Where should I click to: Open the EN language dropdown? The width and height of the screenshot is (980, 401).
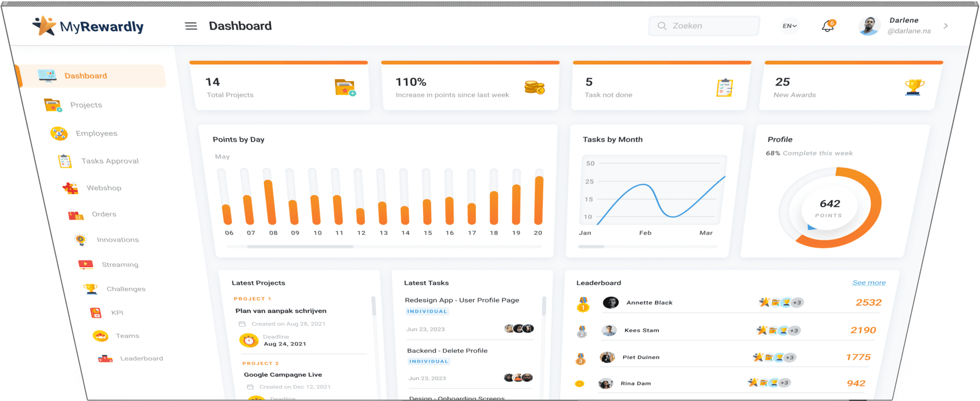click(789, 26)
